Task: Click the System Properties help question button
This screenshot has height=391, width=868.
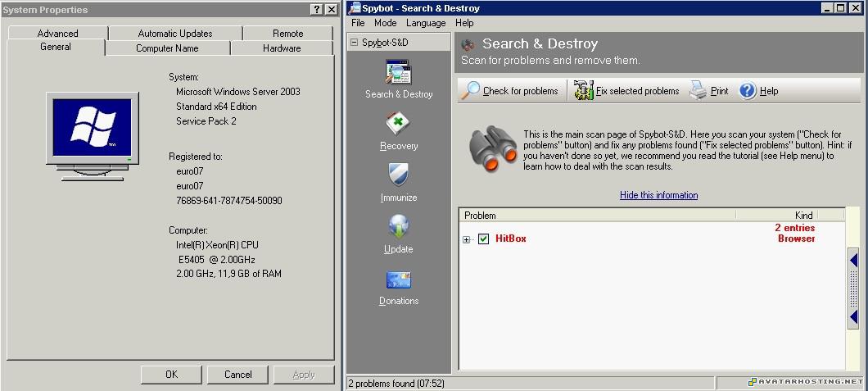Action: click(x=316, y=9)
